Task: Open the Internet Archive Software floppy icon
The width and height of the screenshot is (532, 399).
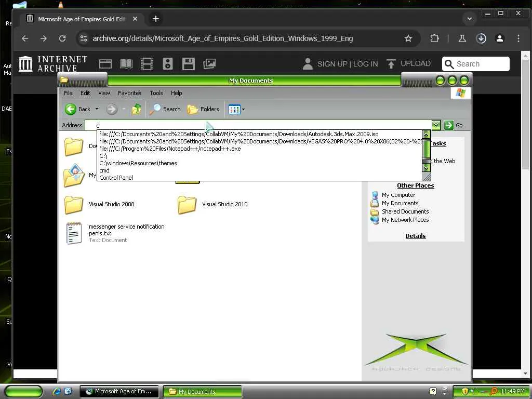Action: 188,64
